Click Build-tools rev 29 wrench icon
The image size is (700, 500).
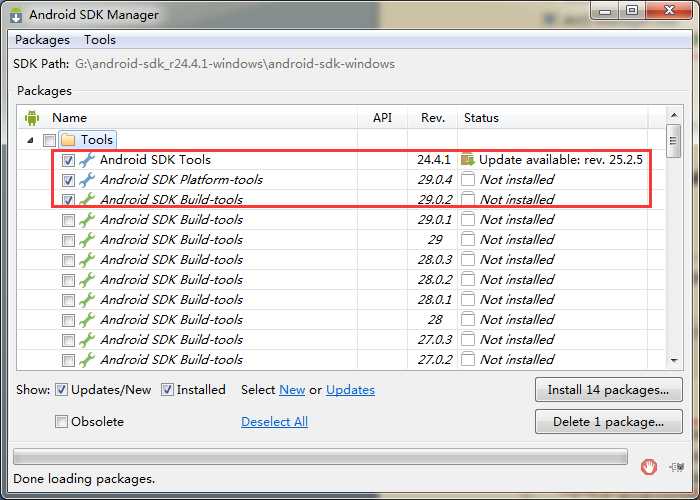tap(87, 240)
